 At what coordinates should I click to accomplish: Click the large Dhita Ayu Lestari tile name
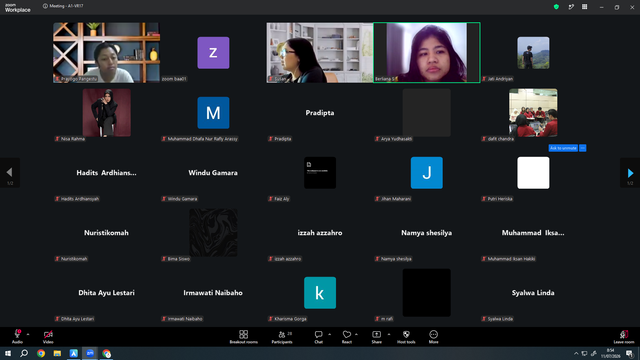pos(107,293)
